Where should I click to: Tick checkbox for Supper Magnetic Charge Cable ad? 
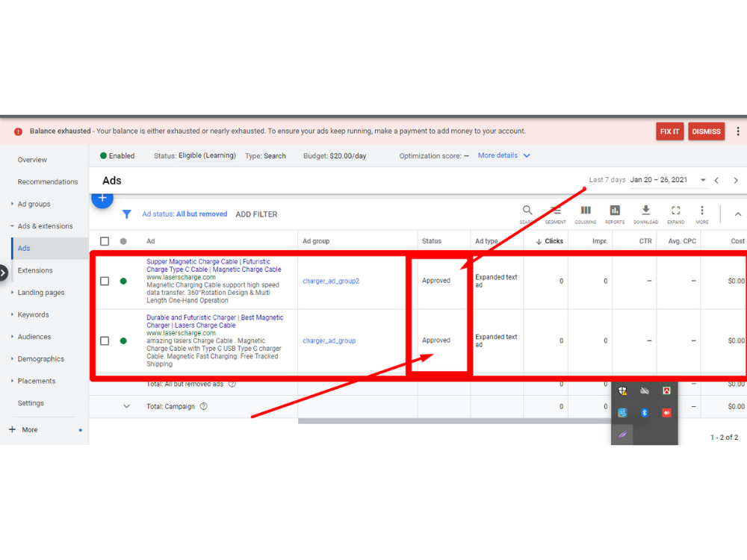(105, 281)
